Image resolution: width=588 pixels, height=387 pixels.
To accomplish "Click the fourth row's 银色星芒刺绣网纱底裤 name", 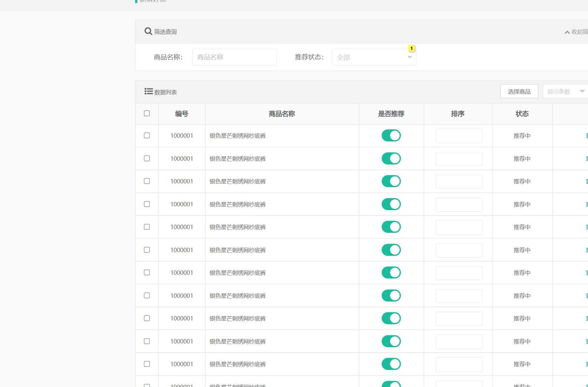I will click(238, 204).
